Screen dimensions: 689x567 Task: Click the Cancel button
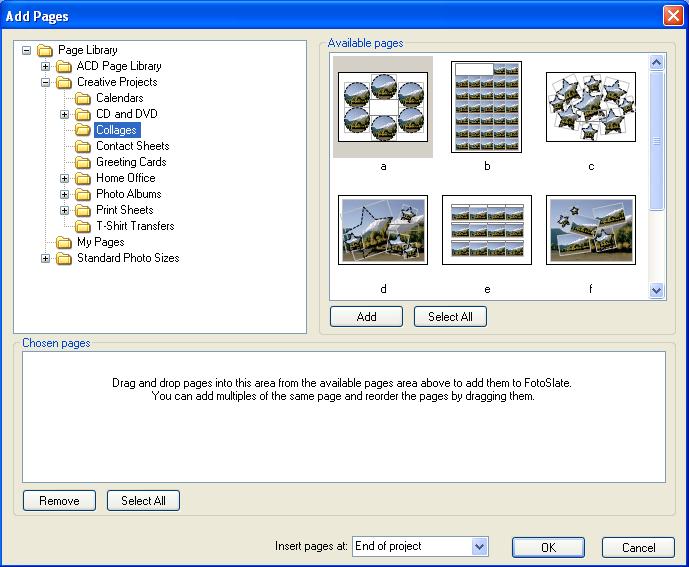pyautogui.click(x=638, y=548)
